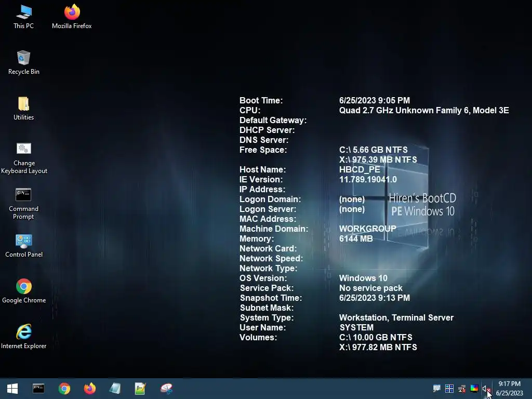532x399 pixels.
Task: Open Command Prompt desktop shortcut
Action: pyautogui.click(x=24, y=204)
